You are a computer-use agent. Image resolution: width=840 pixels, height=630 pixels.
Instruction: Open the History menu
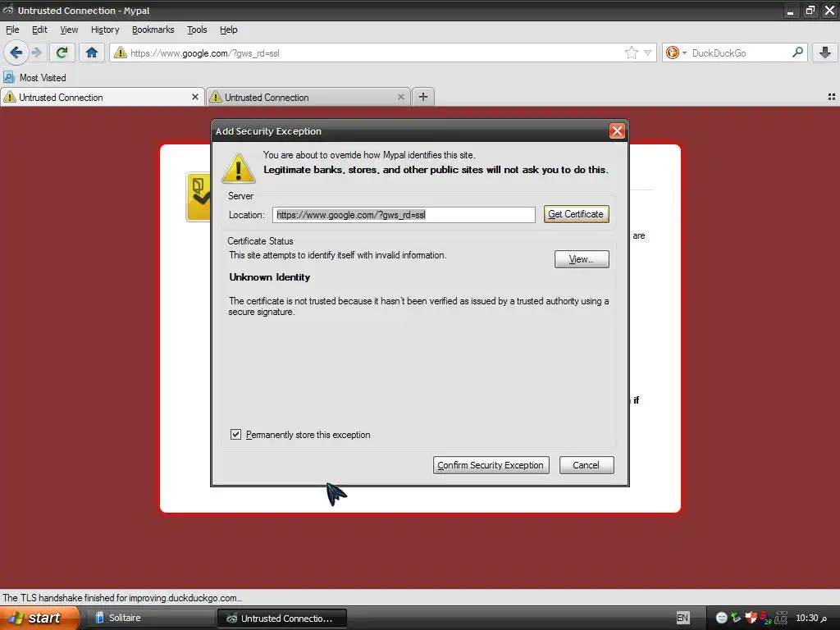105,30
